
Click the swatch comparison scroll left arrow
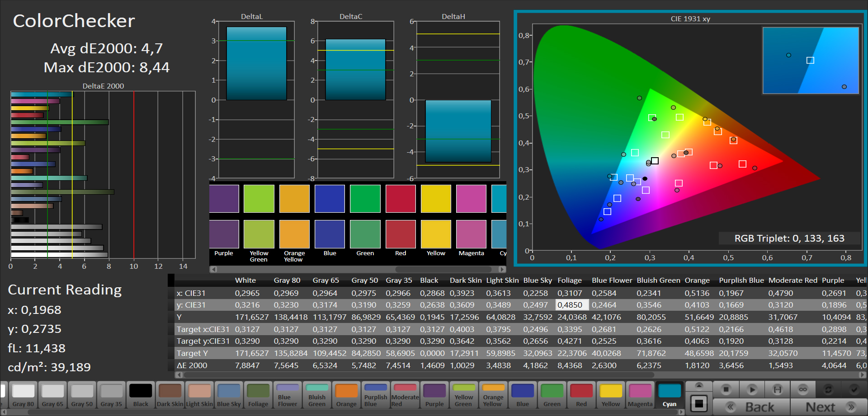click(214, 269)
